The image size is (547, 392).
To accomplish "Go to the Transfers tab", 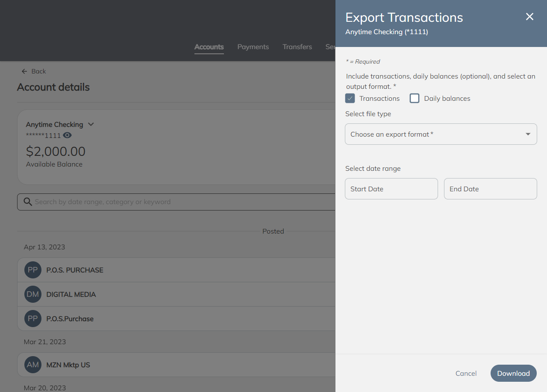I will pyautogui.click(x=297, y=47).
